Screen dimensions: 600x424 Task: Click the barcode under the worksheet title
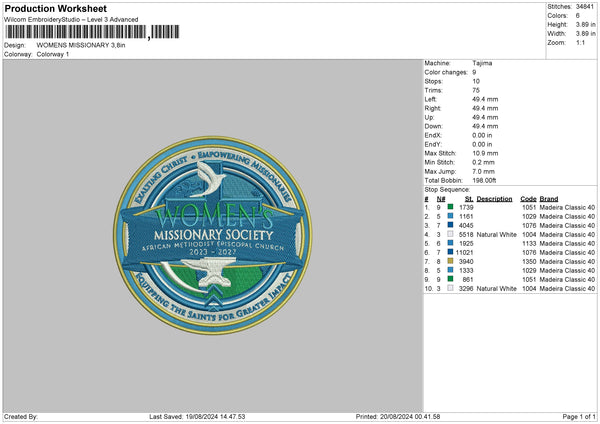[x=91, y=32]
